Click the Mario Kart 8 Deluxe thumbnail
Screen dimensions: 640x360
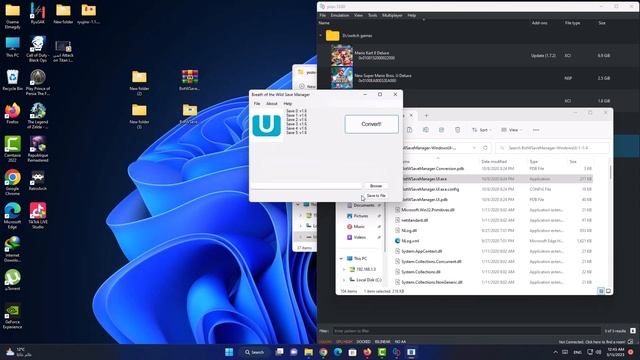coord(342,56)
